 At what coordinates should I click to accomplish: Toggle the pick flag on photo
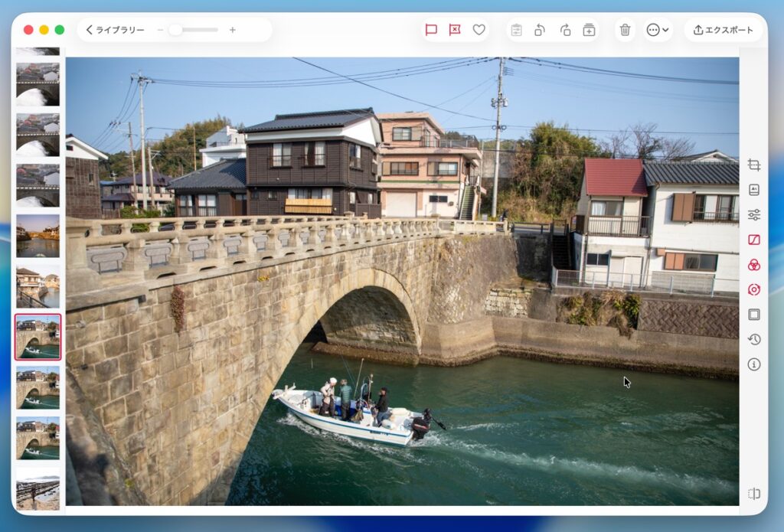coord(431,30)
